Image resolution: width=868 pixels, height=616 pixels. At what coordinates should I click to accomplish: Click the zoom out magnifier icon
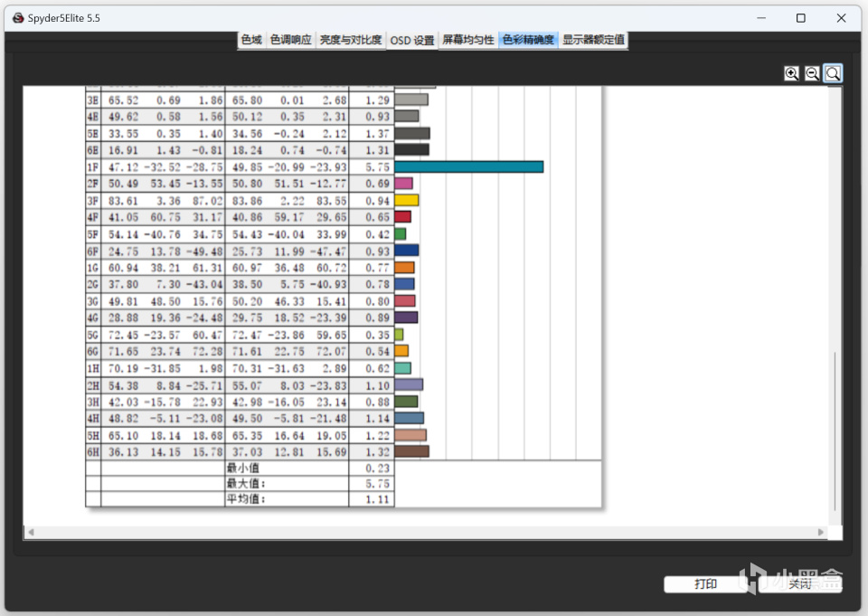(x=812, y=73)
